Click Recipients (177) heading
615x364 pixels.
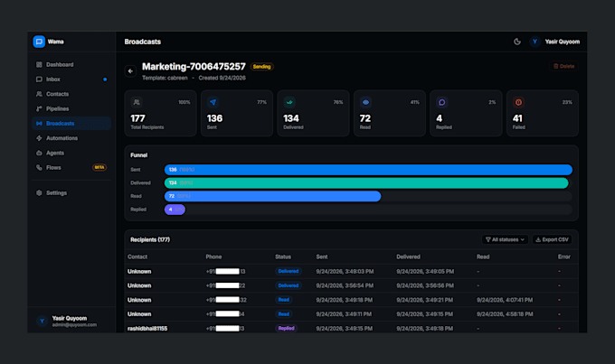(150, 239)
